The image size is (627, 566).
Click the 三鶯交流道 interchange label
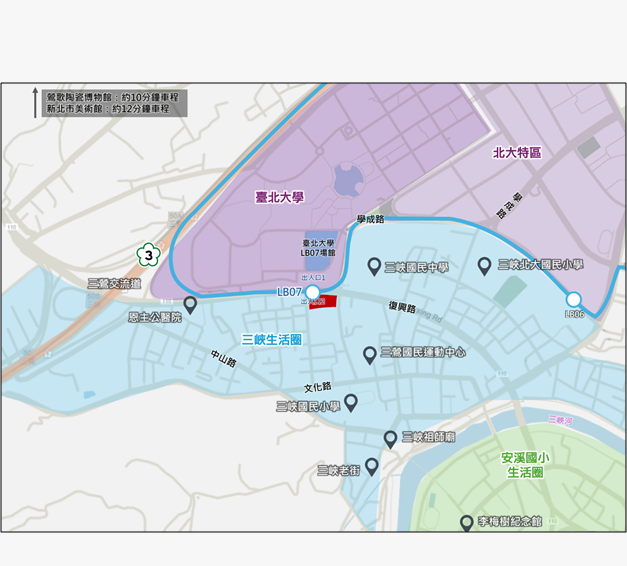(x=114, y=284)
